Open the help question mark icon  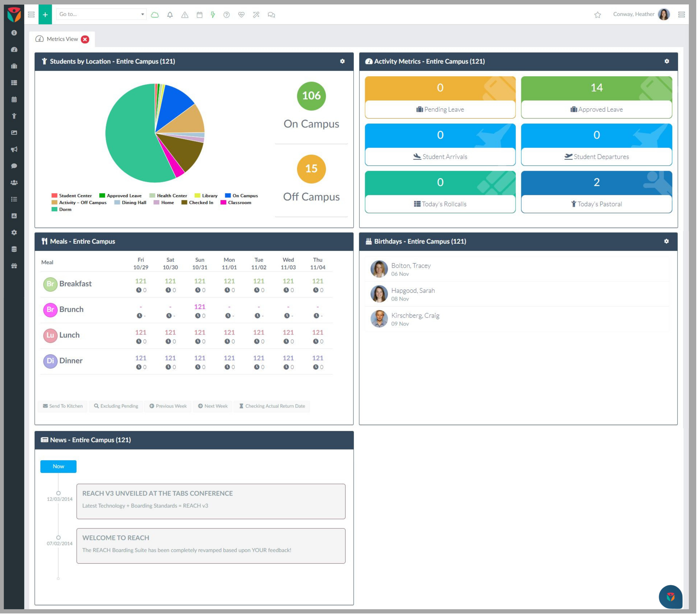[226, 15]
